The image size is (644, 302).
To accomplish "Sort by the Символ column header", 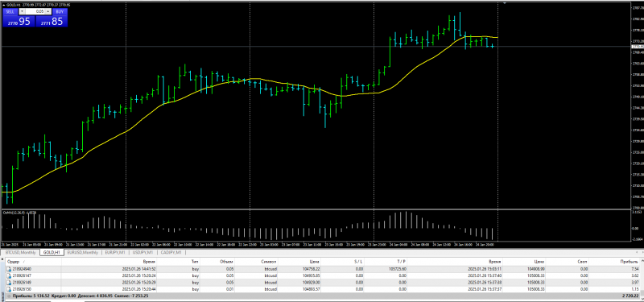I will (269, 261).
